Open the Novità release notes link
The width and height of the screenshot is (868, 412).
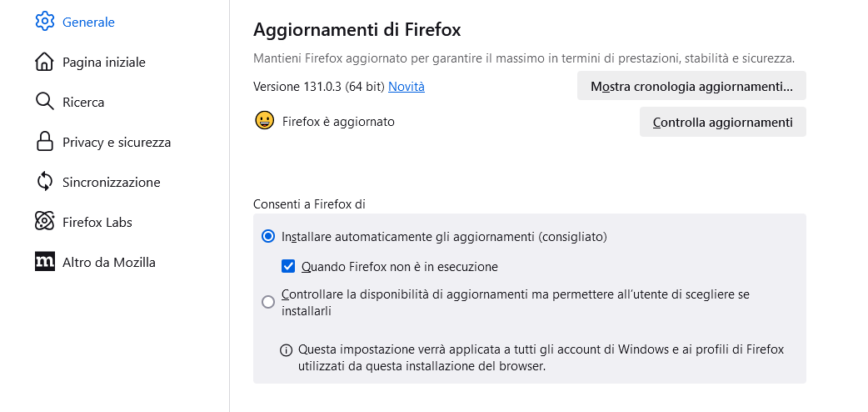click(406, 86)
